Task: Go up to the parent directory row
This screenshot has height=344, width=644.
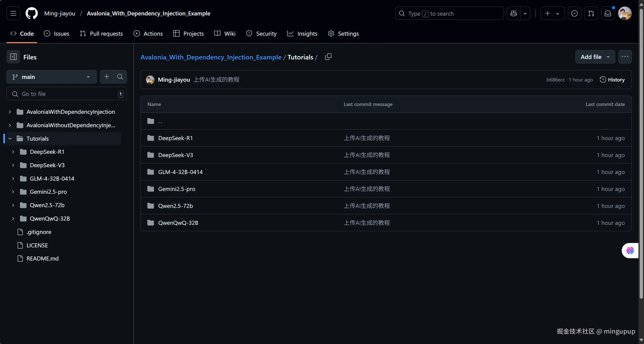Action: pyautogui.click(x=386, y=121)
